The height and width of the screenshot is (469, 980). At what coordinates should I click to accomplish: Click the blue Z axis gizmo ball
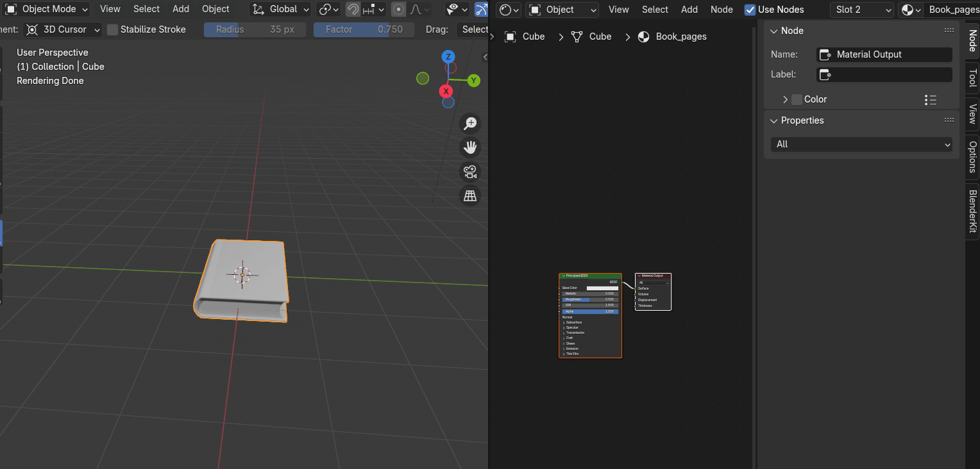point(448,57)
